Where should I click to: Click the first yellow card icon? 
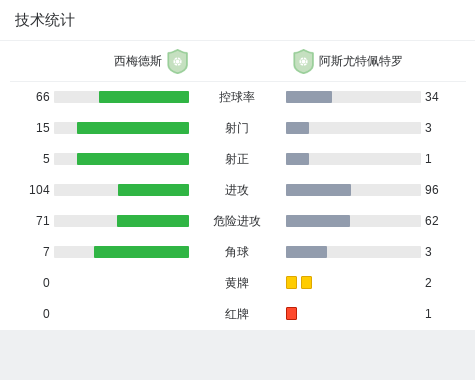(x=291, y=282)
